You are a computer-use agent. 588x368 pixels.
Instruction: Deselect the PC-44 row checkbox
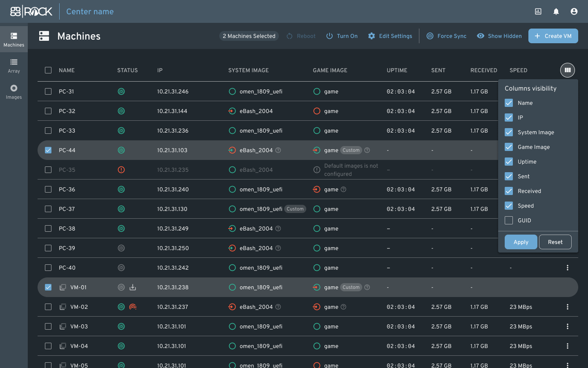pyautogui.click(x=48, y=150)
